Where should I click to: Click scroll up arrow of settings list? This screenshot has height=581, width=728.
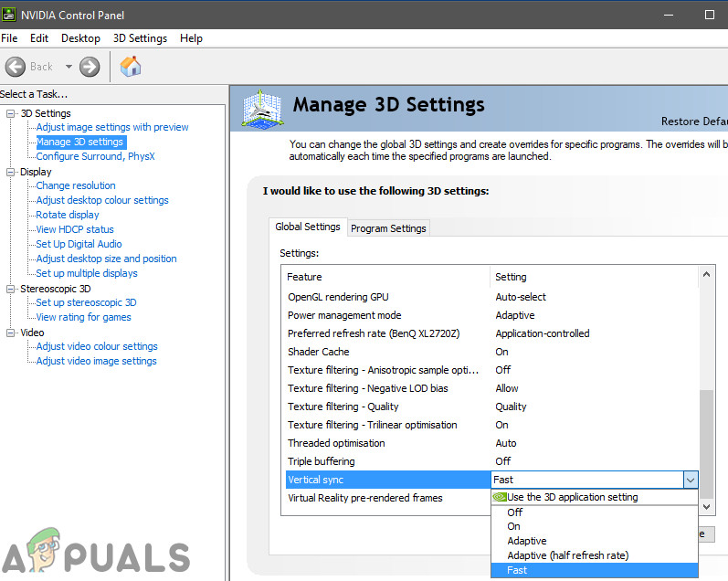coord(706,274)
